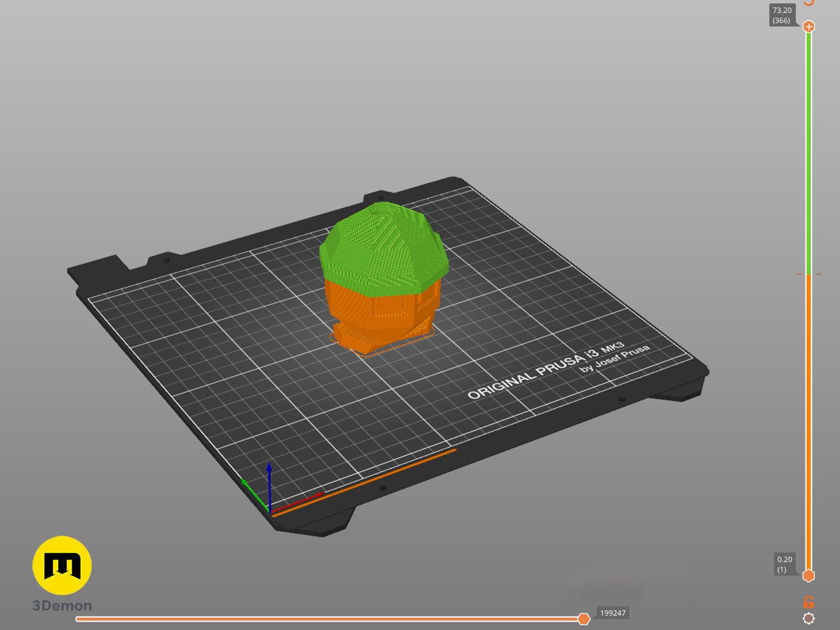This screenshot has width=840, height=630.
Task: Click the 199247 move count label
Action: click(x=613, y=613)
